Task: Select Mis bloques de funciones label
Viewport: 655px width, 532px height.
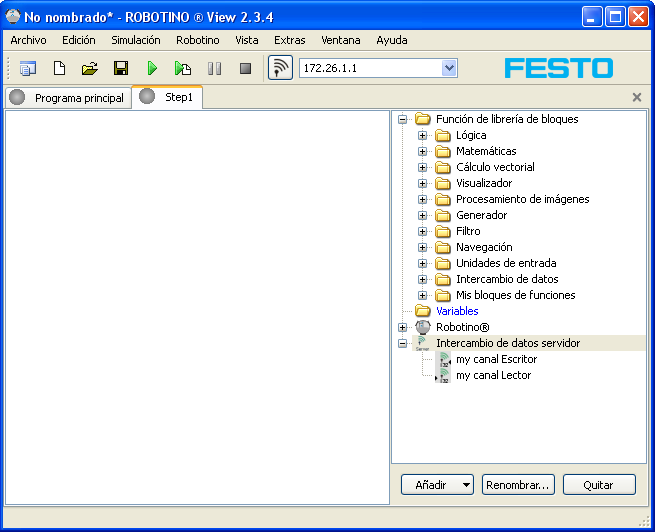Action: coord(515,295)
